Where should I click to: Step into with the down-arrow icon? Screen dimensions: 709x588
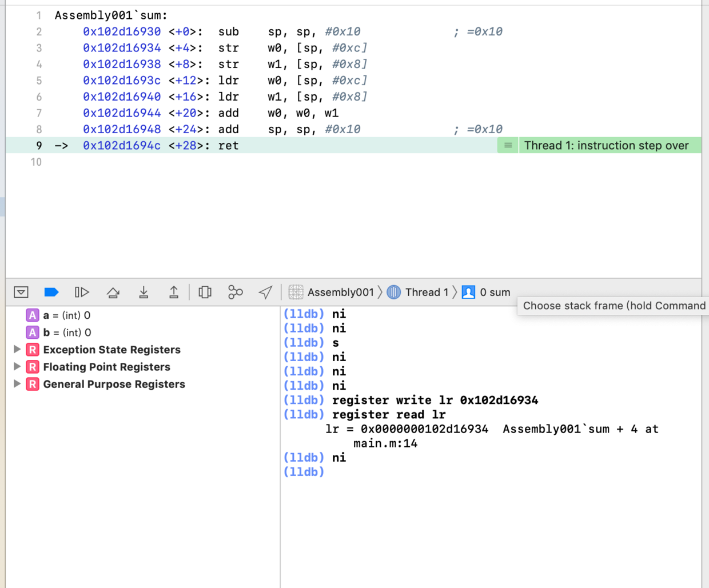(144, 292)
